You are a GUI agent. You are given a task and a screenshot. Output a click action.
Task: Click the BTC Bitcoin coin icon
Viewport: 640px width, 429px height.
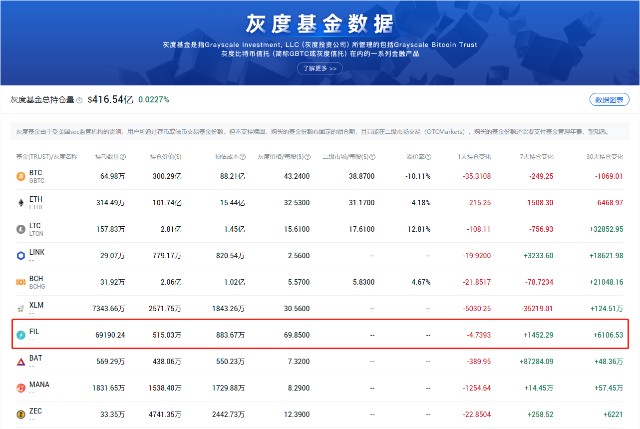pos(20,176)
